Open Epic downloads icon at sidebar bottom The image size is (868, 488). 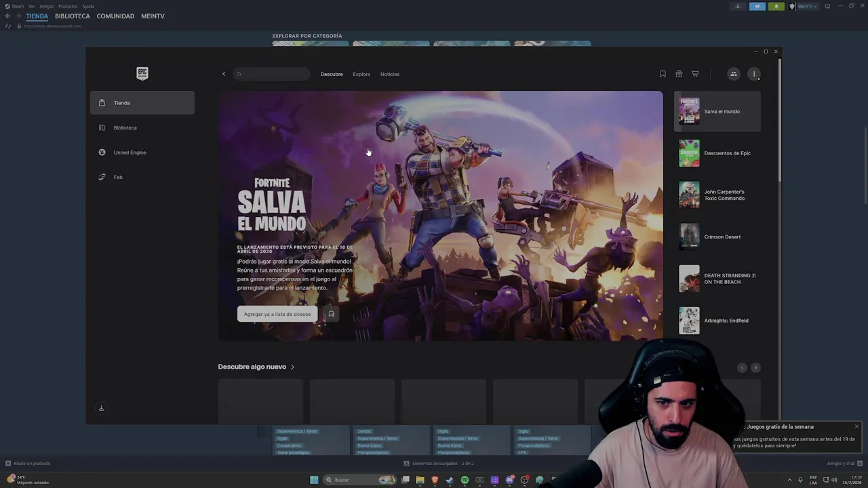point(101,408)
